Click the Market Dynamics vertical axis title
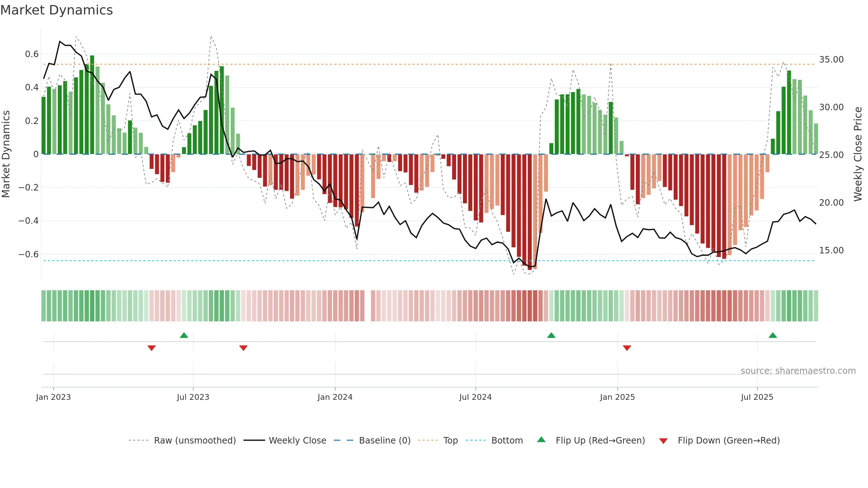 [x=6, y=154]
